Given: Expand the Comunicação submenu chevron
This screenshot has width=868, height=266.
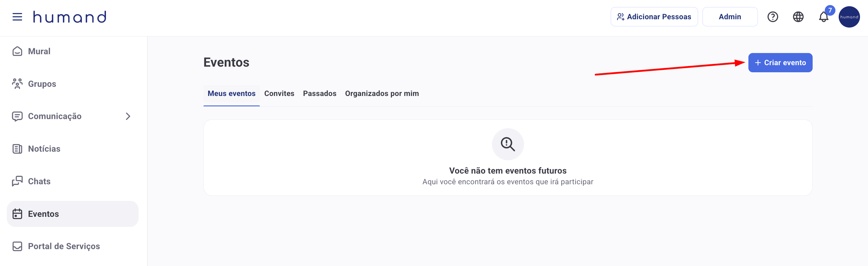Looking at the screenshot, I should click(x=128, y=116).
